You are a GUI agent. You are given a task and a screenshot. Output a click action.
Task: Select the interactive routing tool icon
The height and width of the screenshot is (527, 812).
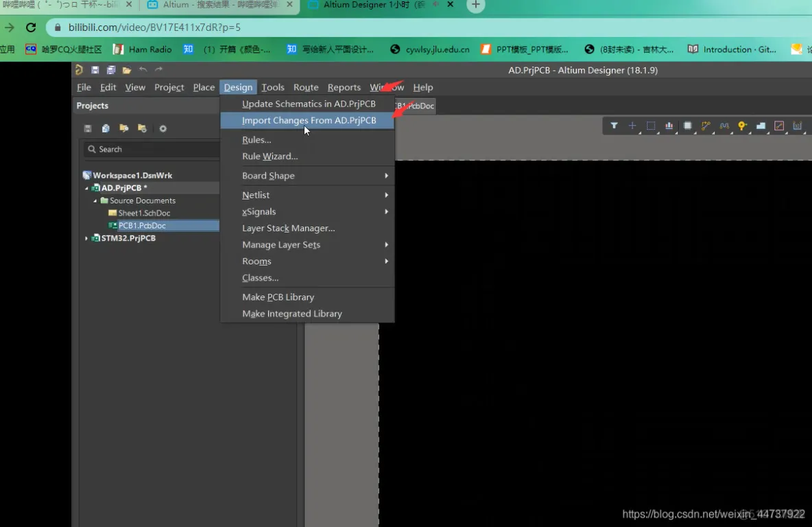pyautogui.click(x=706, y=126)
